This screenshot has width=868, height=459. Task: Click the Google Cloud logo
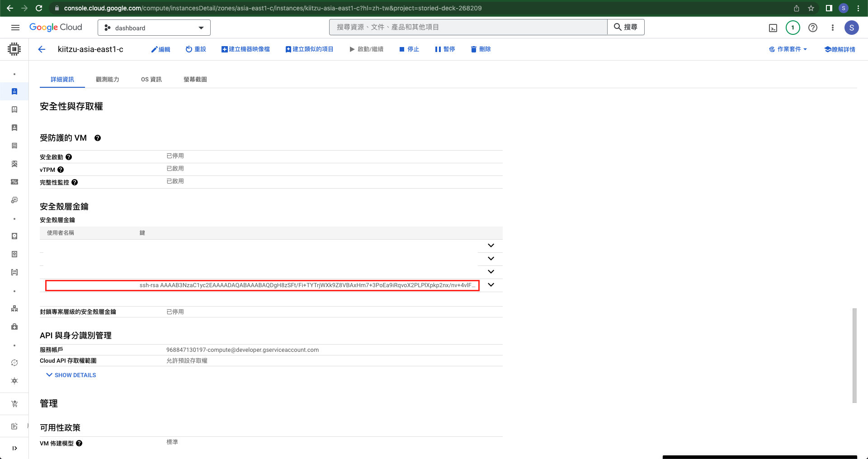click(56, 27)
